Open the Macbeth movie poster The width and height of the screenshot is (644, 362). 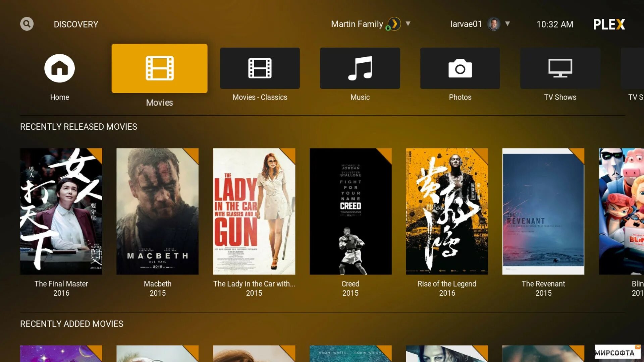(157, 211)
